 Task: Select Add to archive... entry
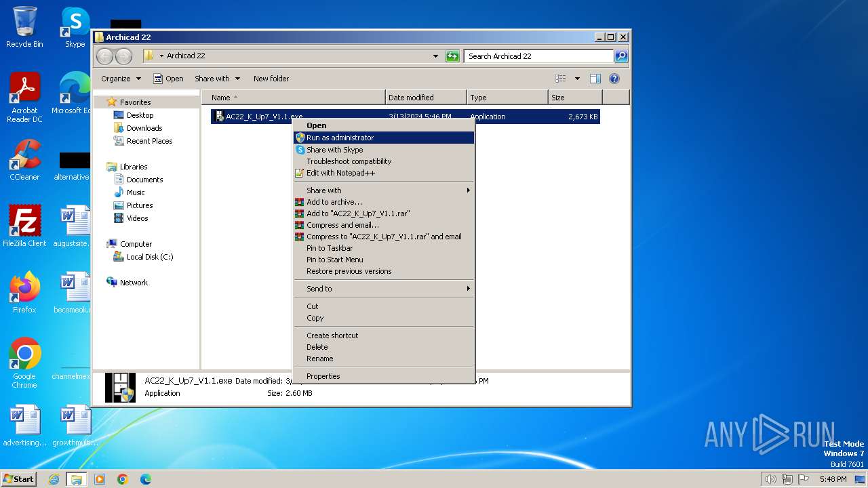coord(383,202)
